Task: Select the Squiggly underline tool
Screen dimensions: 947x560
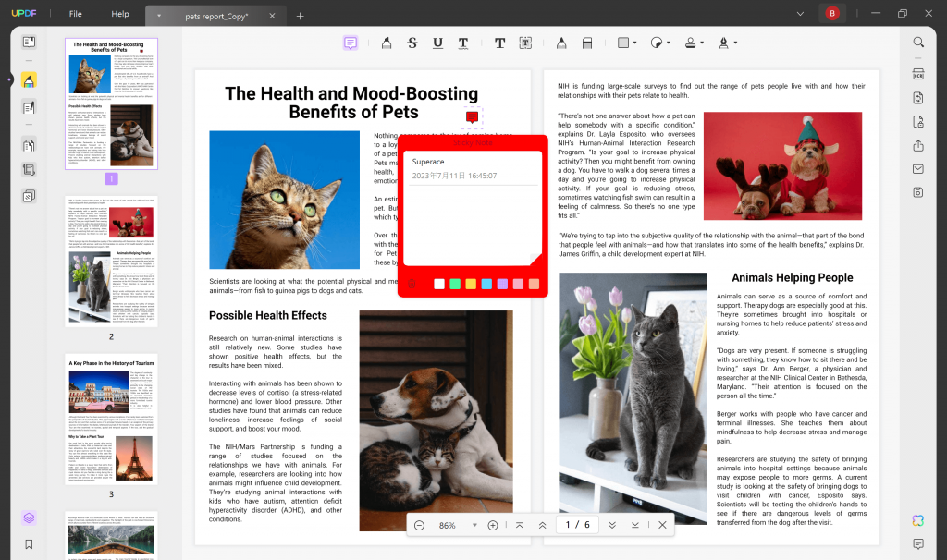Action: tap(463, 43)
